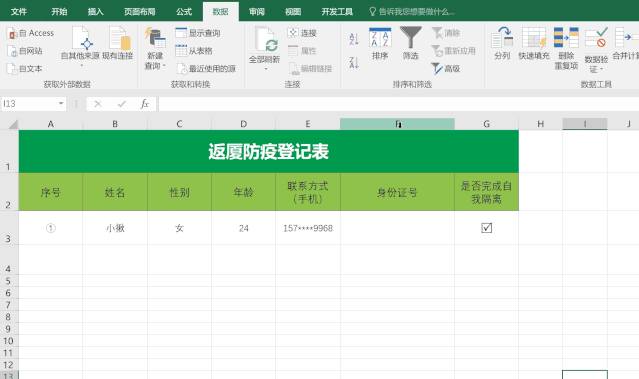Click 清除 clear filter
Viewport: 639px width, 379px height.
(x=445, y=33)
